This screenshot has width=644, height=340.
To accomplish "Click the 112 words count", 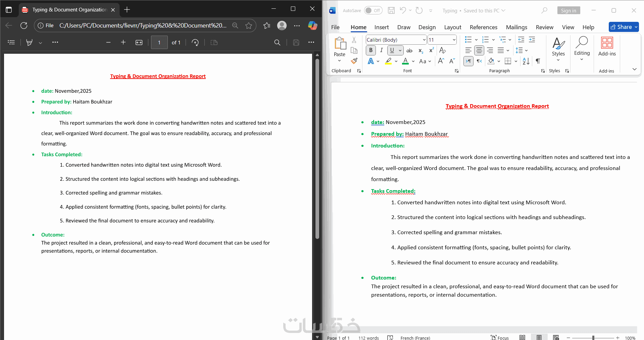I will [368, 338].
